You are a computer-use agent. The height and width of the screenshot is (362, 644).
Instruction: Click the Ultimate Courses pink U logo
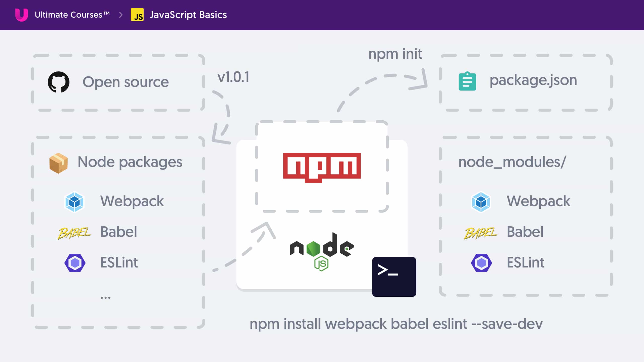tap(22, 15)
